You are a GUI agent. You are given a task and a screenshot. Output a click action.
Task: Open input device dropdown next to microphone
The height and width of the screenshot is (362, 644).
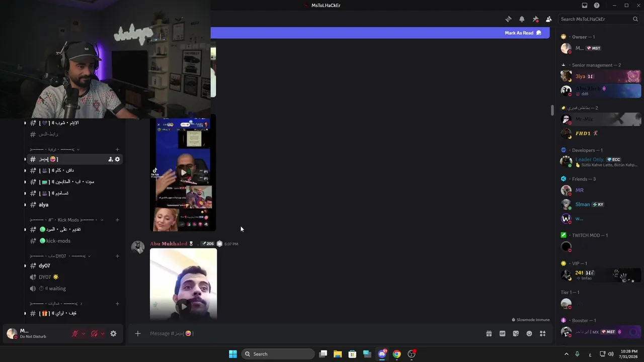[84, 333]
